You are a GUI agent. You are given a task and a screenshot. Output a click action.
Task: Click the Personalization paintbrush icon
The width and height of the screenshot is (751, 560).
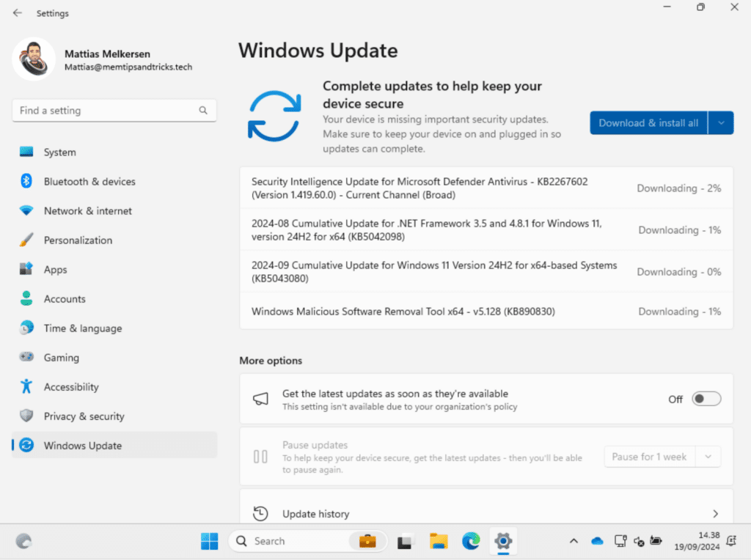[26, 240]
